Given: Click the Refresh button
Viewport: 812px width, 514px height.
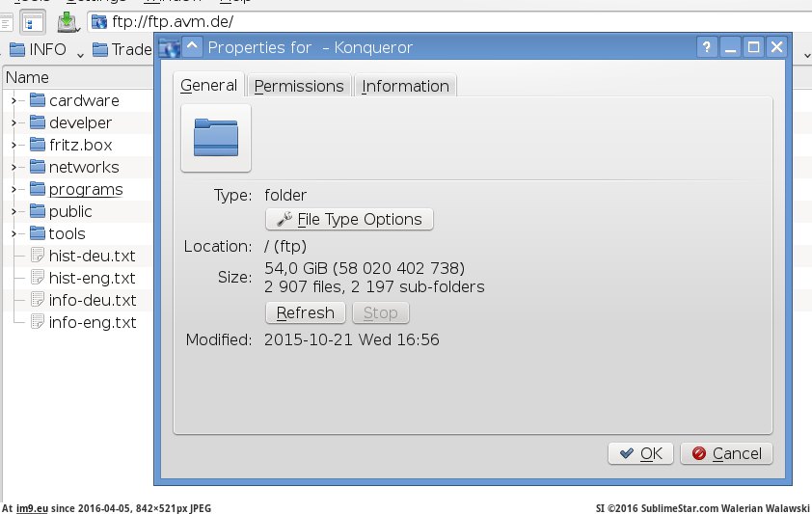Looking at the screenshot, I should (x=306, y=312).
